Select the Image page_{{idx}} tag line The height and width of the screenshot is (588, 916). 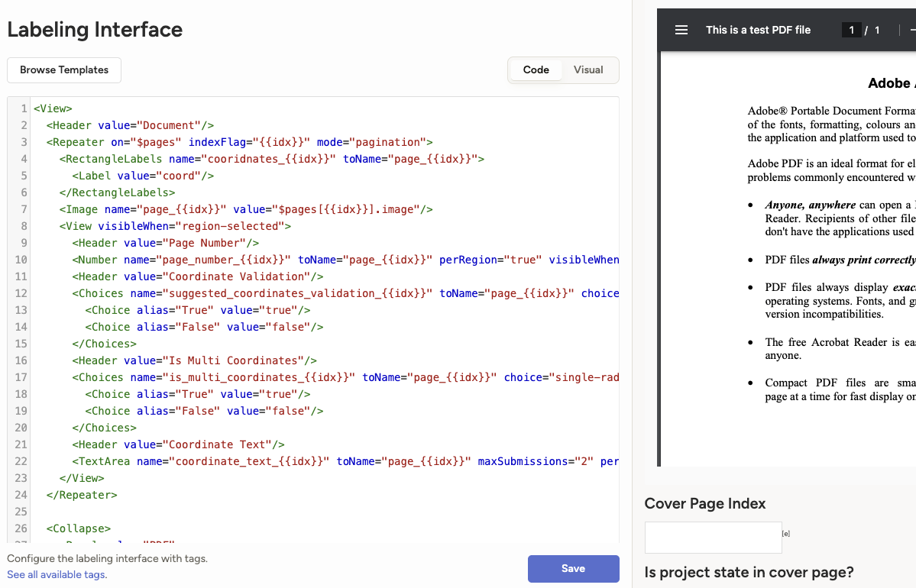pos(246,209)
